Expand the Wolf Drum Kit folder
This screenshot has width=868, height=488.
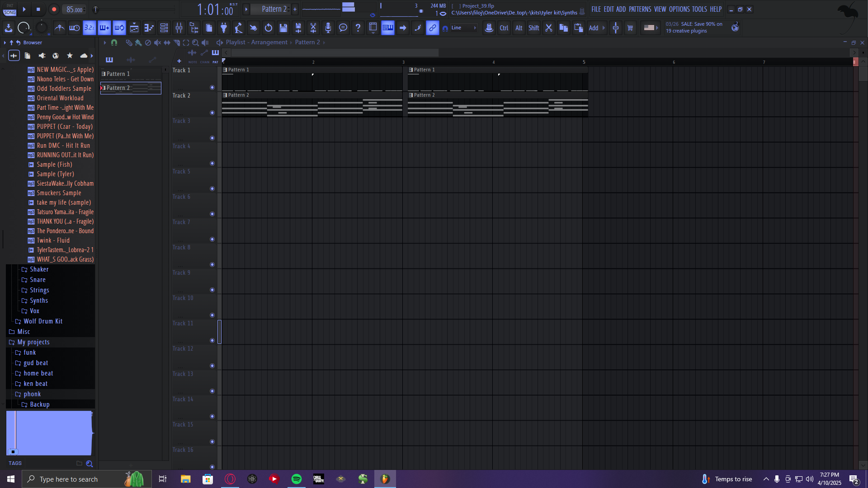pos(43,321)
